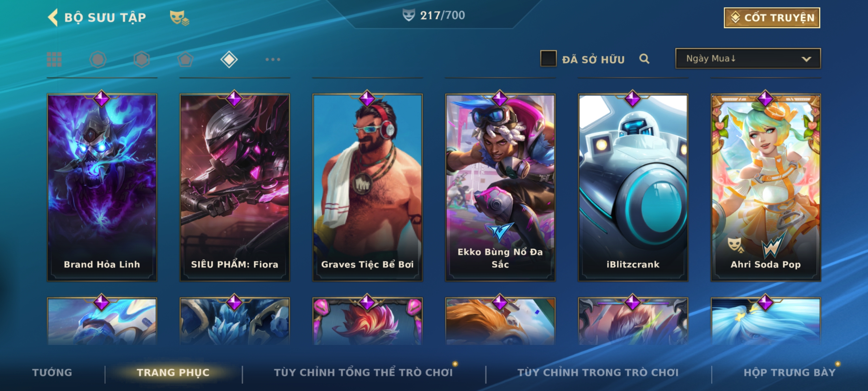
Task: Filter by the circle rarity icon
Action: (x=98, y=59)
